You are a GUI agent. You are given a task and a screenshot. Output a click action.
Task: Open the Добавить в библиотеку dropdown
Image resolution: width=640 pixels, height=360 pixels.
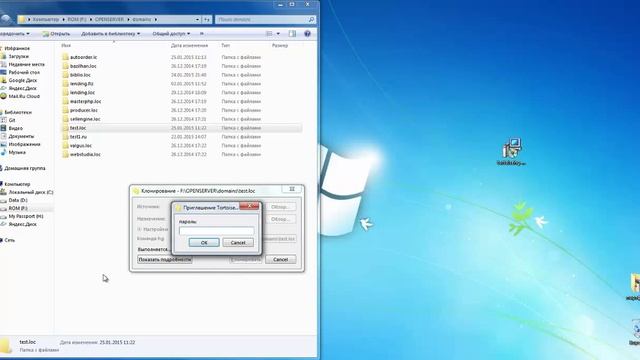(x=111, y=34)
